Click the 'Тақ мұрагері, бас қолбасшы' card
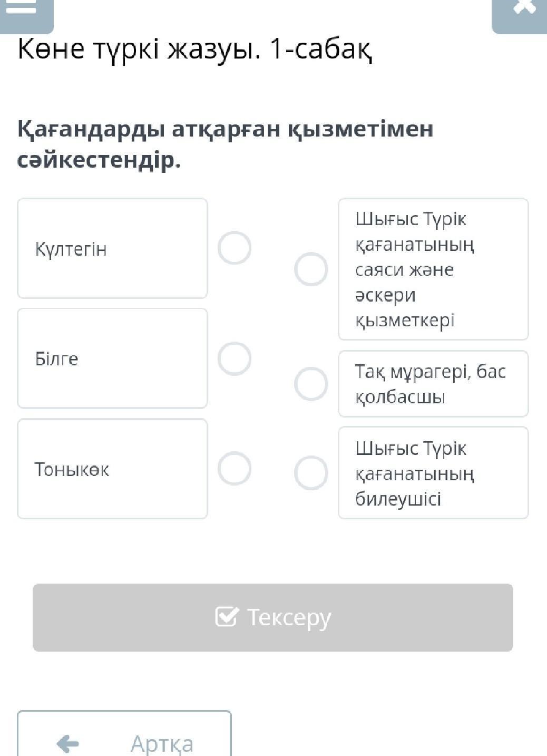 tap(433, 384)
